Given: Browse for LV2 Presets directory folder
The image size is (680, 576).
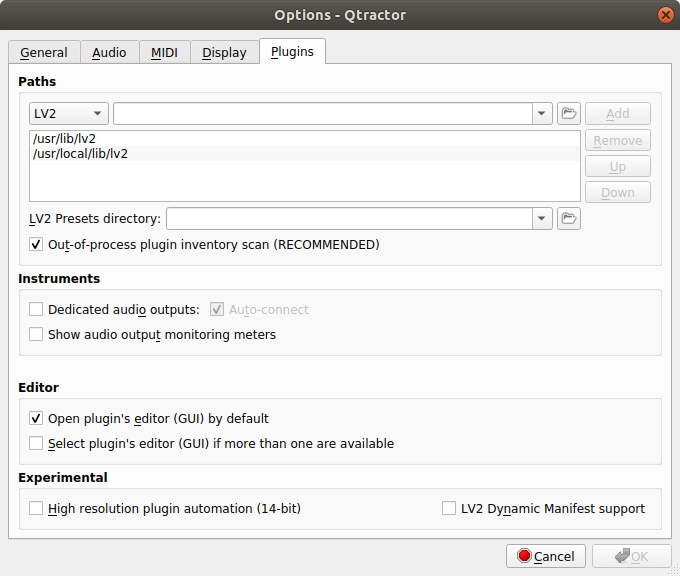Looking at the screenshot, I should coord(569,218).
